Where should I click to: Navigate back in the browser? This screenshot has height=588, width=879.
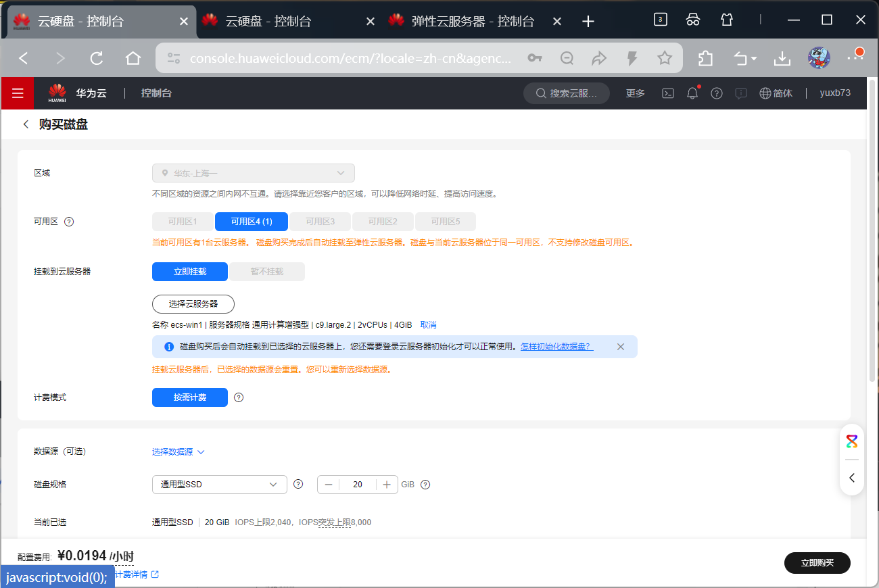[24, 58]
